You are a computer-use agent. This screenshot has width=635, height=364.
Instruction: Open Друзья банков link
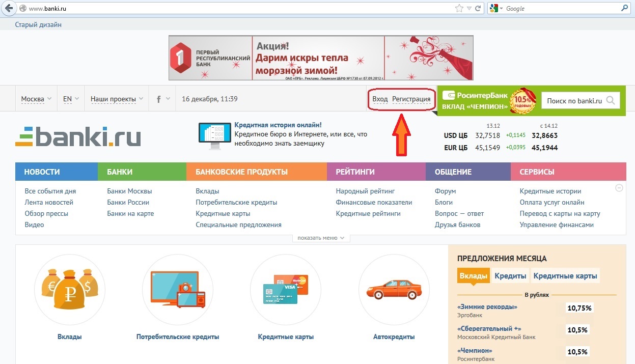coord(458,225)
